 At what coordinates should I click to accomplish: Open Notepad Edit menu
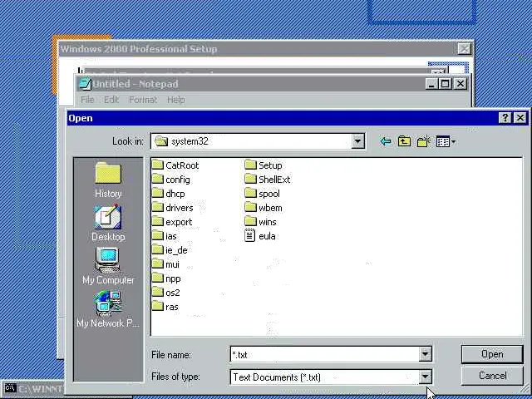pyautogui.click(x=111, y=100)
